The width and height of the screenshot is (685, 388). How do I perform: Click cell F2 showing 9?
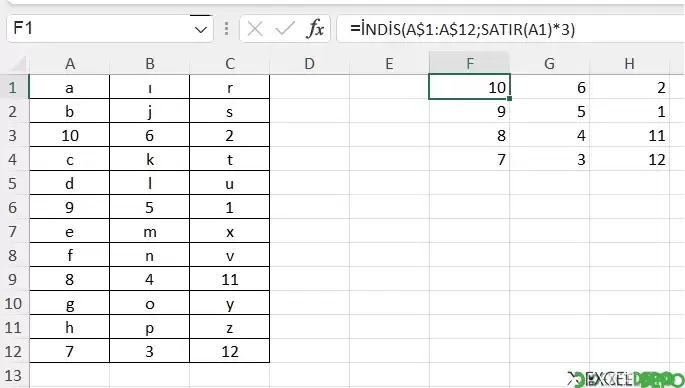tap(470, 111)
